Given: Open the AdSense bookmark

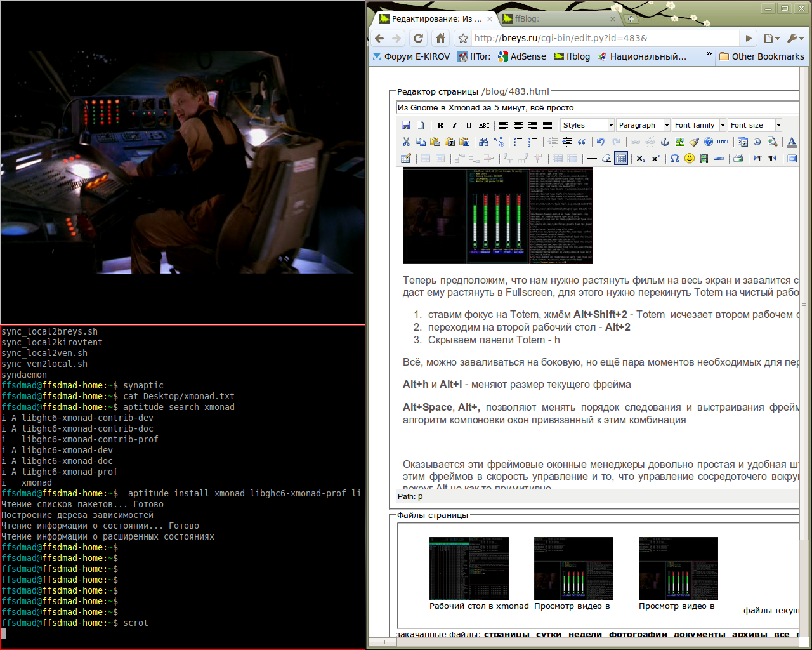Looking at the screenshot, I should pos(522,56).
